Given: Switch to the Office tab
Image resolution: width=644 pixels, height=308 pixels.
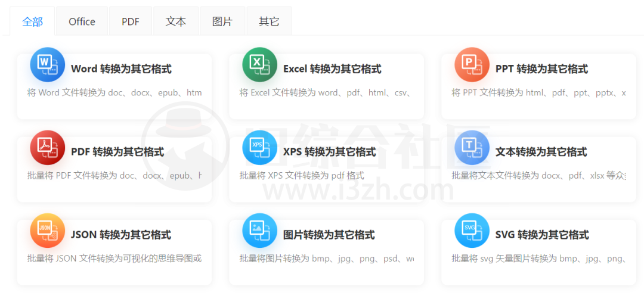Looking at the screenshot, I should 82,21.
